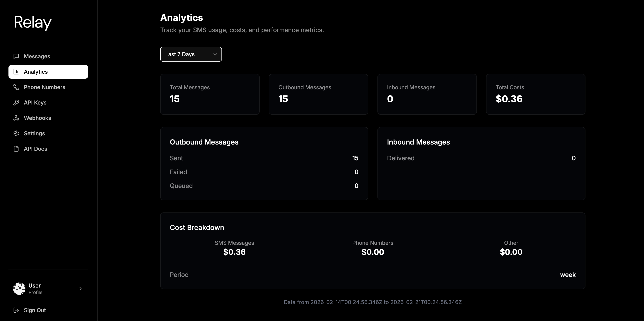
Task: Click the API Keys key icon
Action: pyautogui.click(x=16, y=103)
